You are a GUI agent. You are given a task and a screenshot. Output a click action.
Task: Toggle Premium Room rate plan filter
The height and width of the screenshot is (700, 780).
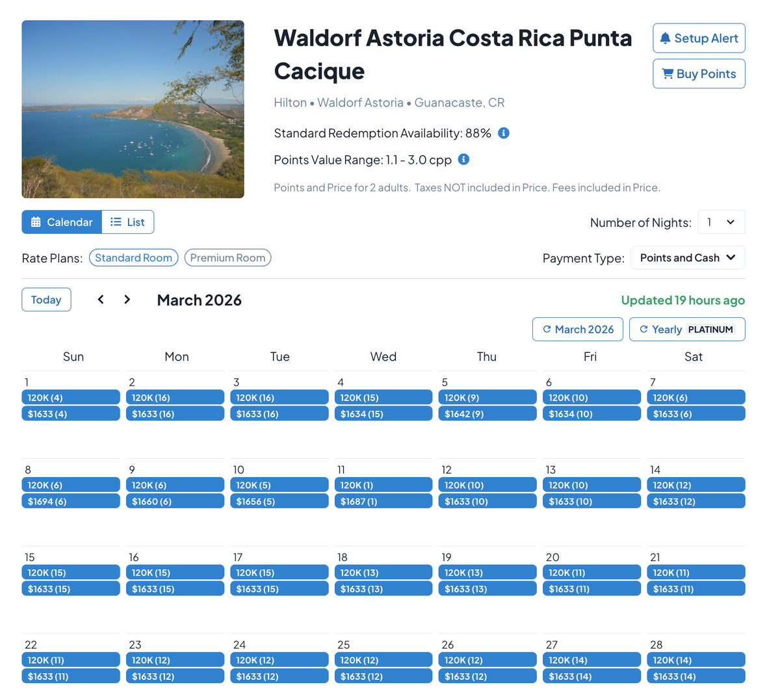[x=227, y=258]
